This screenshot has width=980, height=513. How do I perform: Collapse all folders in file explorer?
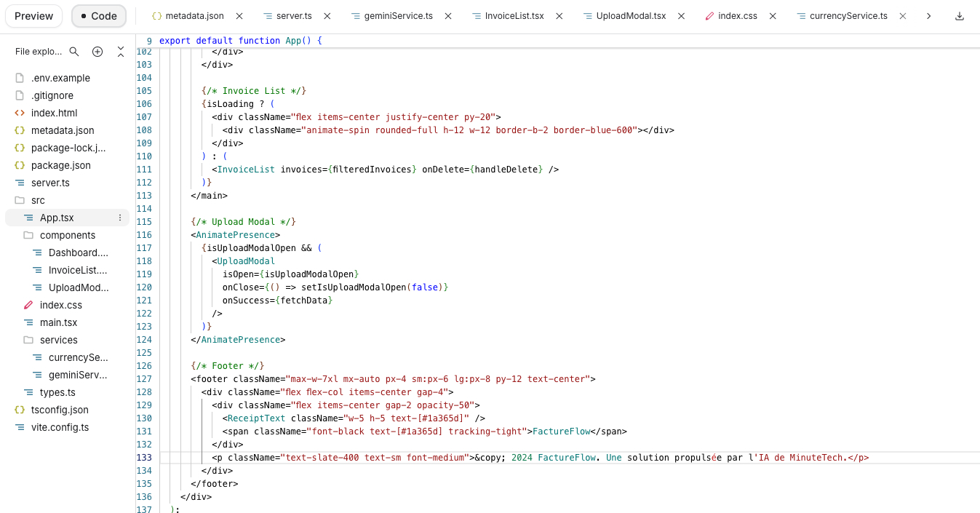pos(121,52)
